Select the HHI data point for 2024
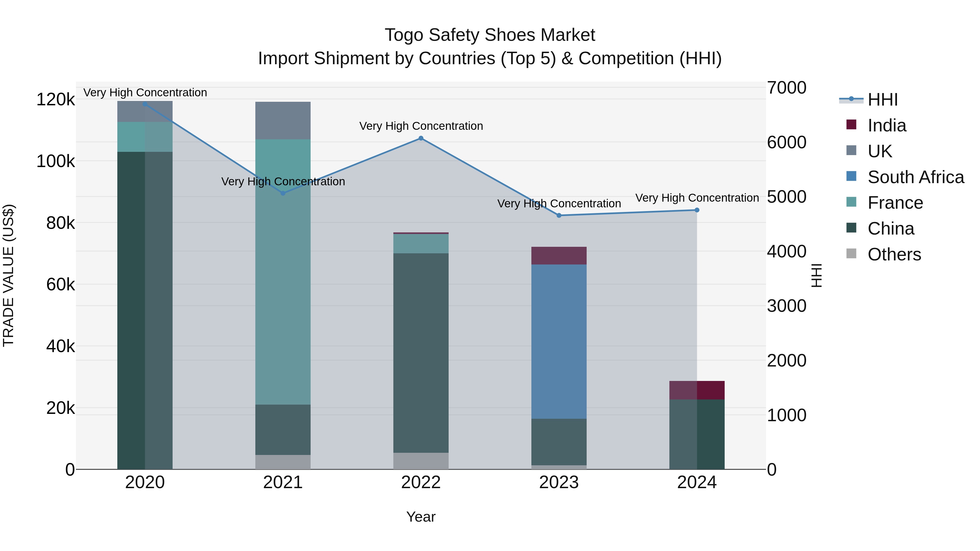Screen dimensions: 980x551 (x=697, y=210)
